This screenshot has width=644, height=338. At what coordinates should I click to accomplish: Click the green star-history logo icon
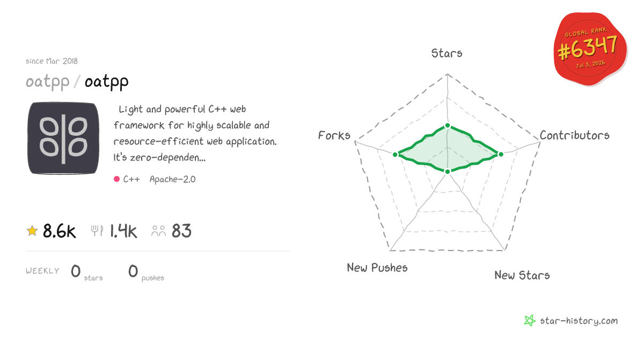[x=530, y=321]
